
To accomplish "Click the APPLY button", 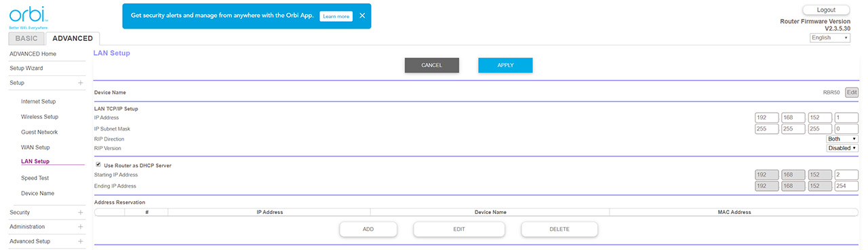I will point(505,65).
